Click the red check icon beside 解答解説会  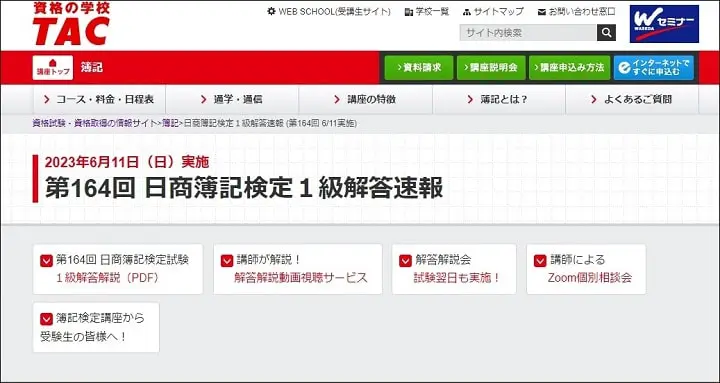pyautogui.click(x=405, y=260)
